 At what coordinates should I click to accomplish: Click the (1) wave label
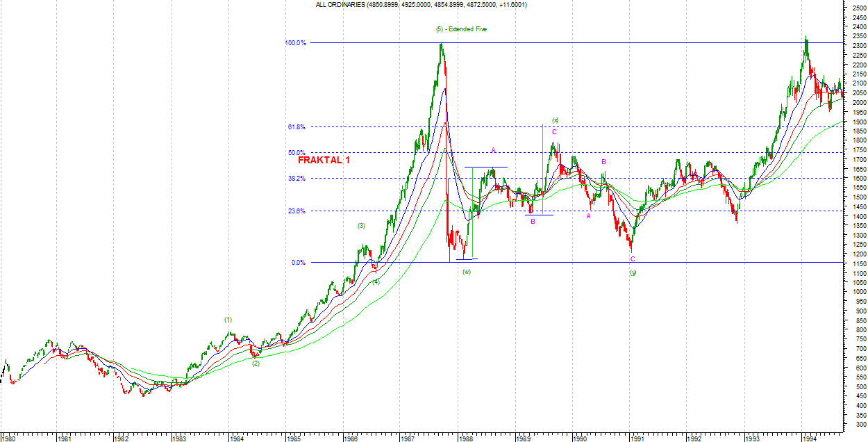click(228, 319)
